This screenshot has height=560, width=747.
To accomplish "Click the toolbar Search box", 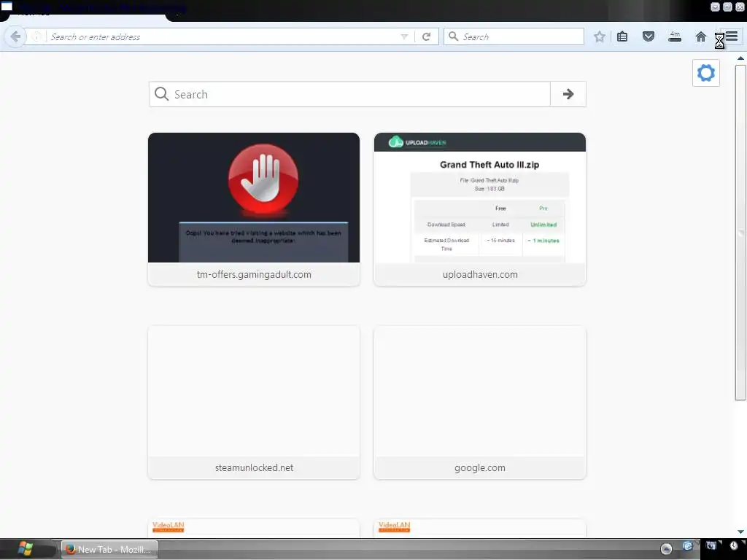I will (514, 36).
